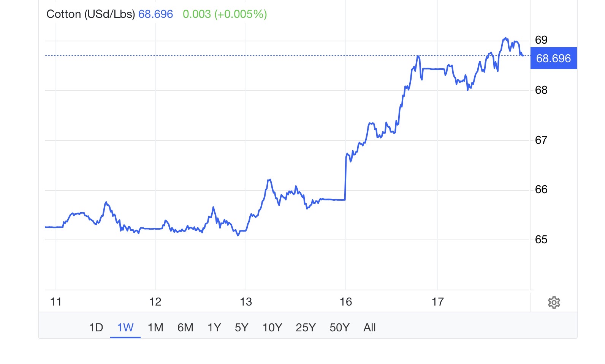
Task: Click the Cotton (USd/Lbs) chart title
Action: pos(90,14)
